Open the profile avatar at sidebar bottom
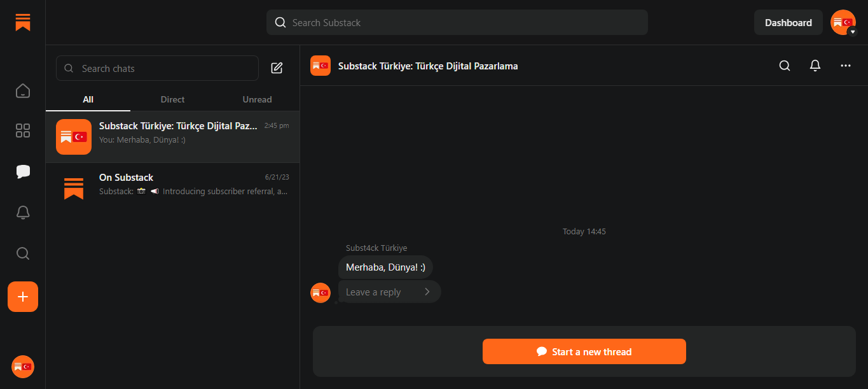868x389 pixels. (23, 367)
